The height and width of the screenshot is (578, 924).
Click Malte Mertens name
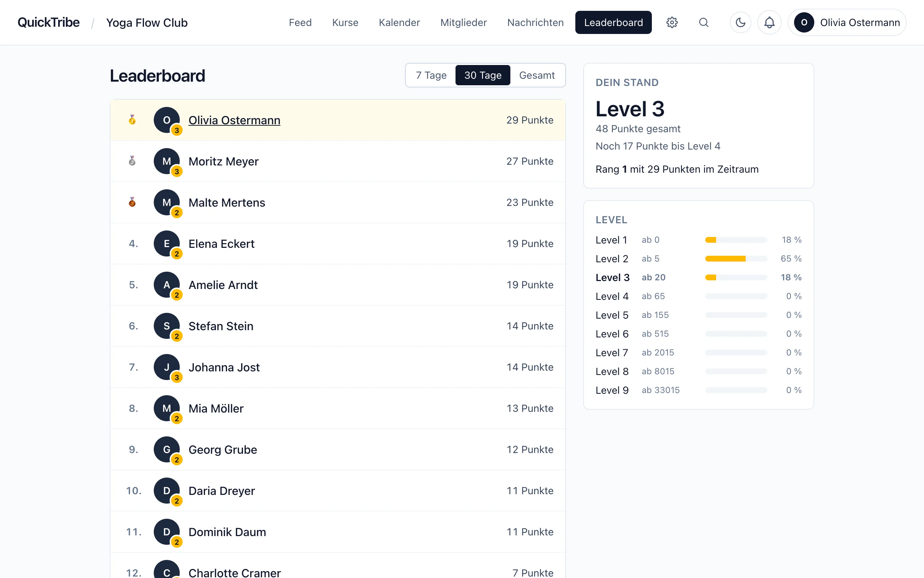[x=227, y=203]
